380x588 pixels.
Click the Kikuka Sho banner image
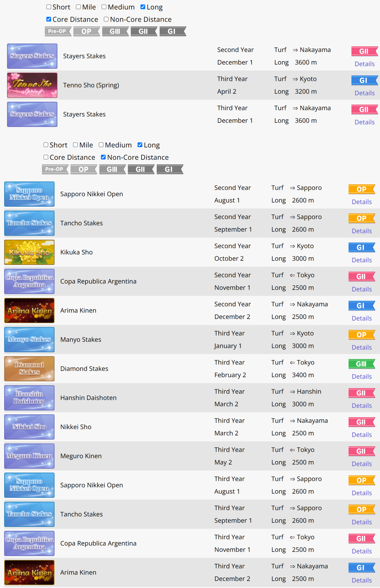pyautogui.click(x=29, y=252)
